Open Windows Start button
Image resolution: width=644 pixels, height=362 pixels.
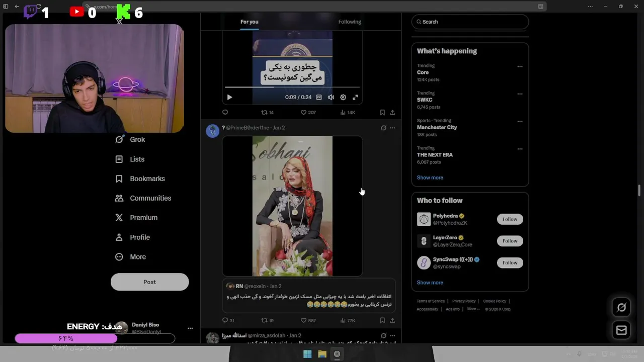(x=307, y=354)
